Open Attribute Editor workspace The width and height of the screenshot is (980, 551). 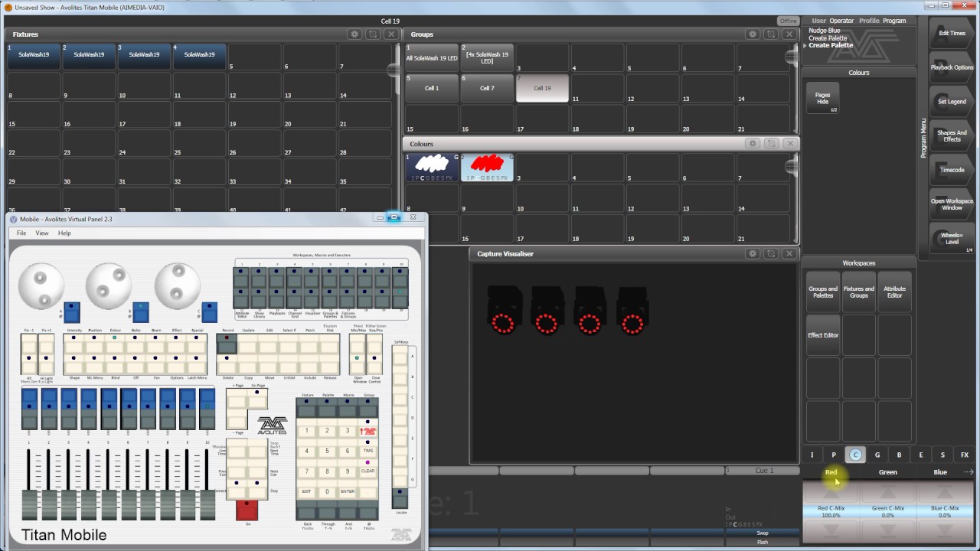click(894, 292)
